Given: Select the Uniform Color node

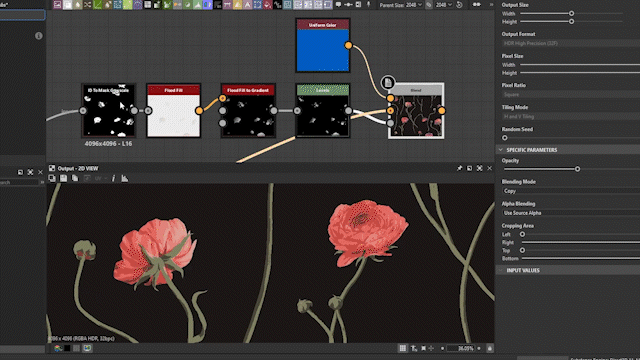Looking at the screenshot, I should tap(322, 45).
